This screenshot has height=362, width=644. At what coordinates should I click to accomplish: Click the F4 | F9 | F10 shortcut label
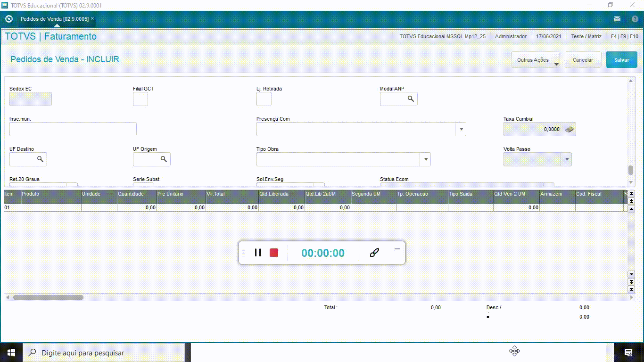click(x=625, y=36)
